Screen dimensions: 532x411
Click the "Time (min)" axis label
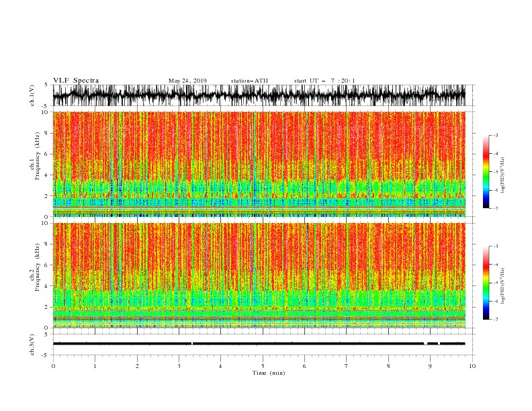pos(269,373)
